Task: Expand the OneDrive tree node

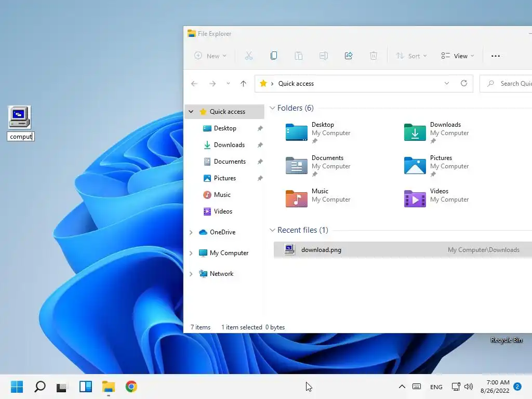Action: (191, 232)
